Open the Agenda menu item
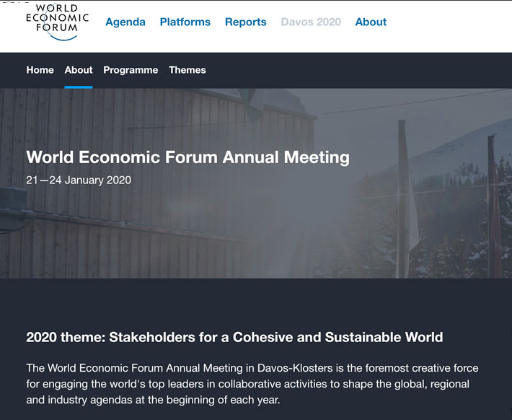The height and width of the screenshot is (420, 512). coord(125,22)
